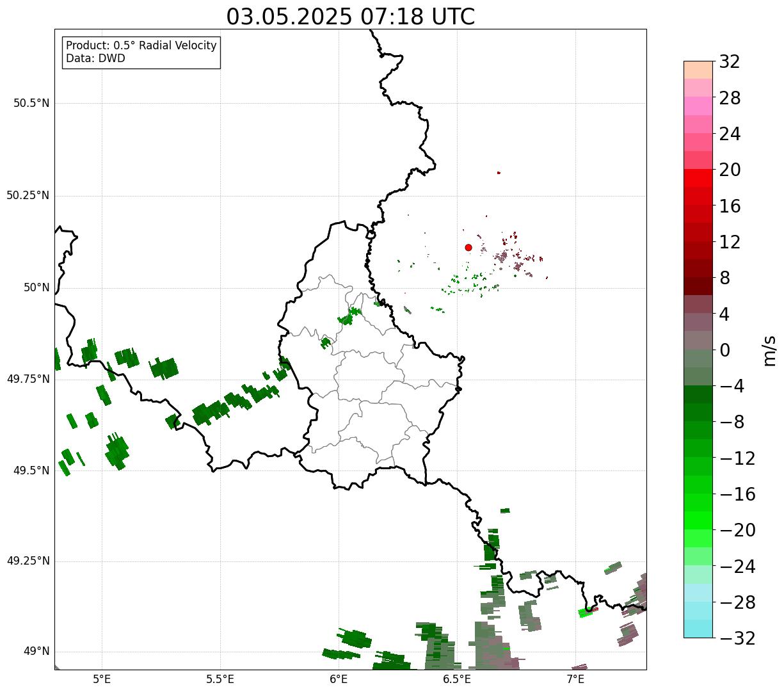Click the colorbar 8 tick label

click(x=724, y=278)
